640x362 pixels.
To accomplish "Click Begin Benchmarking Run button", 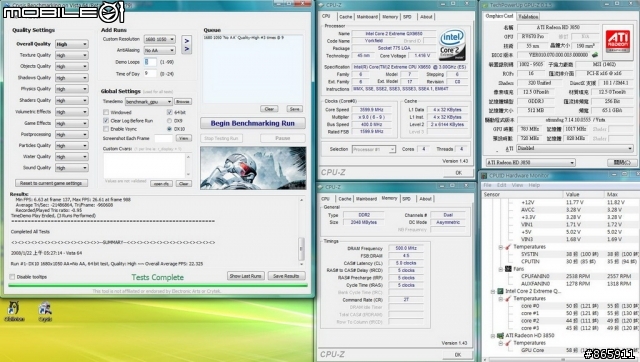I will point(253,123).
